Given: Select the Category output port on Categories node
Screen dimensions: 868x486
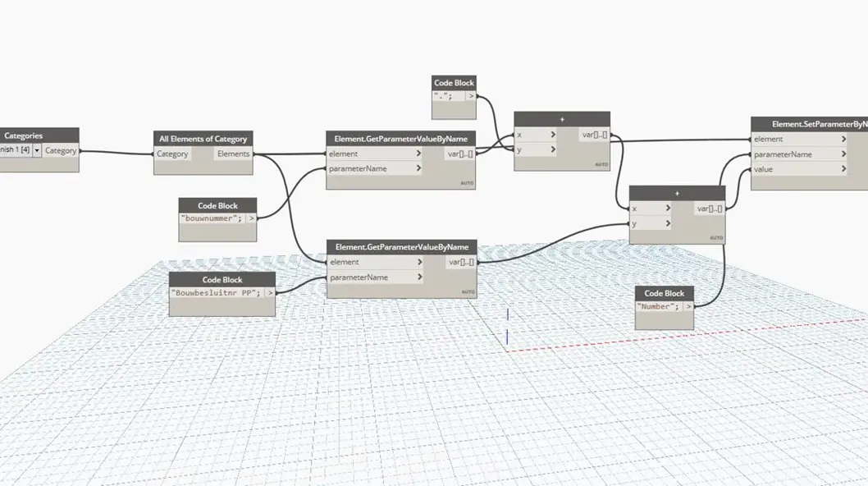Looking at the screenshot, I should (61, 151).
